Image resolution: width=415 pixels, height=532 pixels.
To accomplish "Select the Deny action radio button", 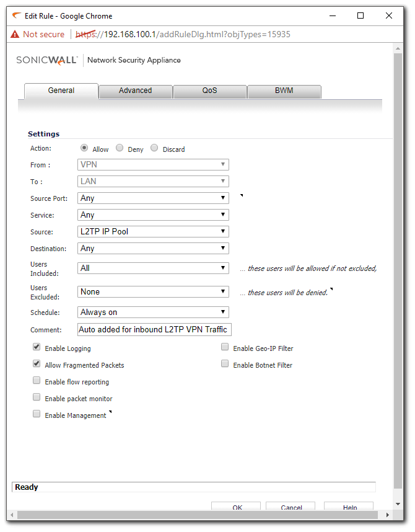I will click(x=120, y=148).
